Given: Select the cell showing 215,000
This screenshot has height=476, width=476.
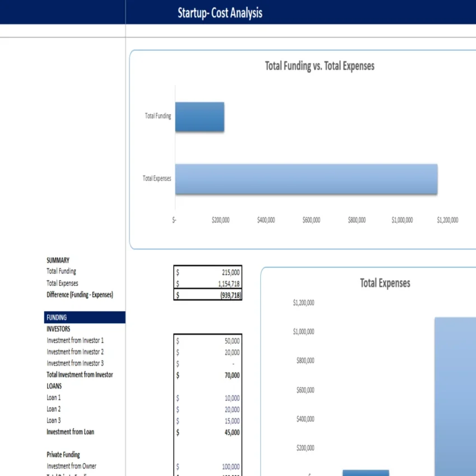Looking at the screenshot, I should [207, 271].
